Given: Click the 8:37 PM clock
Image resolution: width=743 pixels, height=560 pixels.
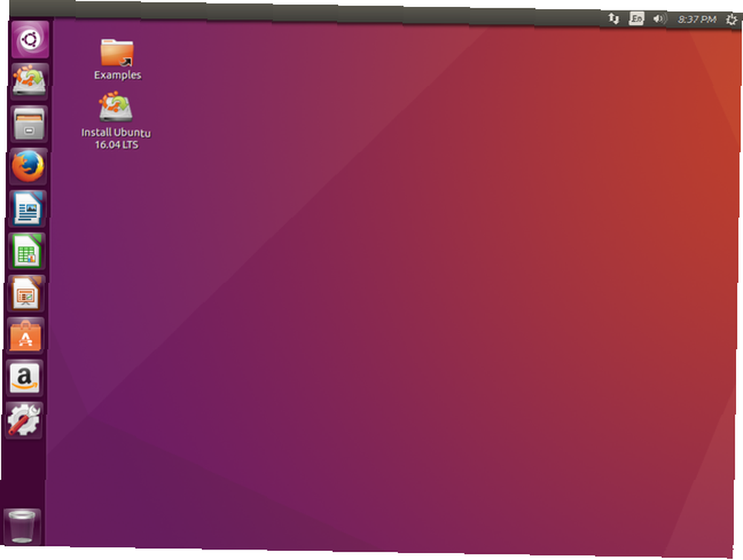Looking at the screenshot, I should (x=697, y=19).
